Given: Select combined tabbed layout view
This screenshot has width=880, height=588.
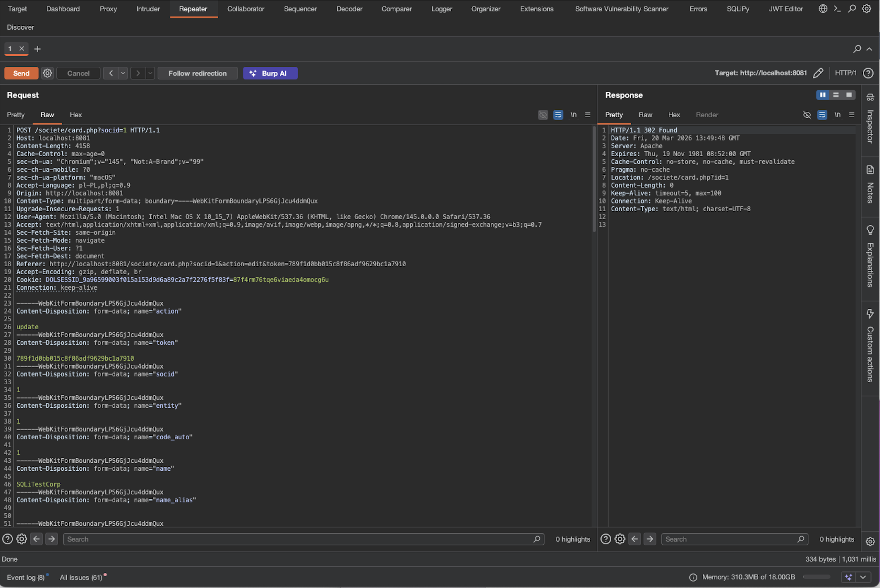Looking at the screenshot, I should click(849, 95).
